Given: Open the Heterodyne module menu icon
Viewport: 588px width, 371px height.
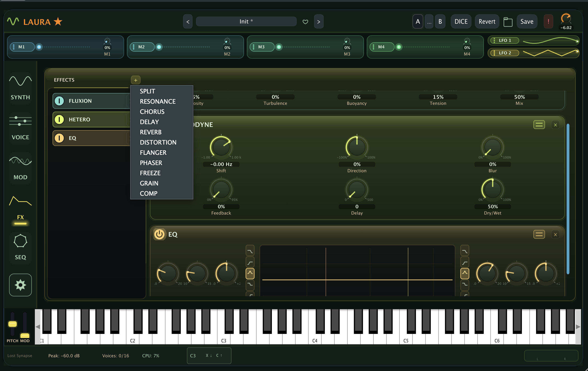Looking at the screenshot, I should pos(539,125).
